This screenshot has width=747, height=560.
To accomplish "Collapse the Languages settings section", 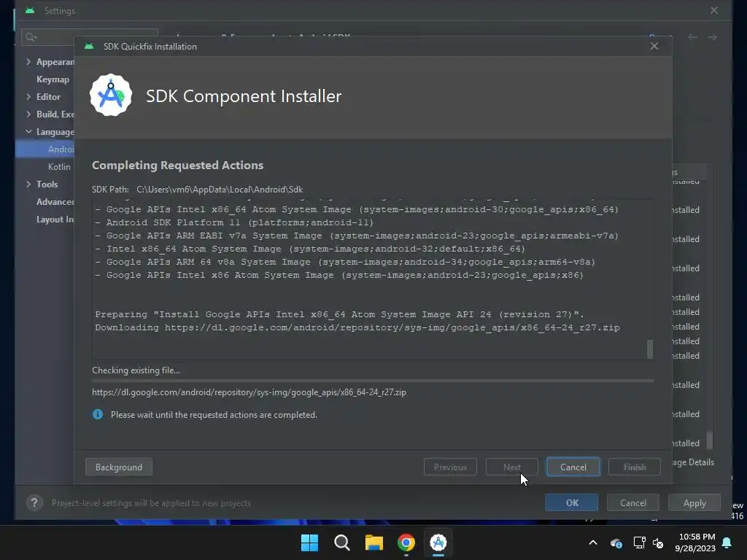I will [x=28, y=131].
